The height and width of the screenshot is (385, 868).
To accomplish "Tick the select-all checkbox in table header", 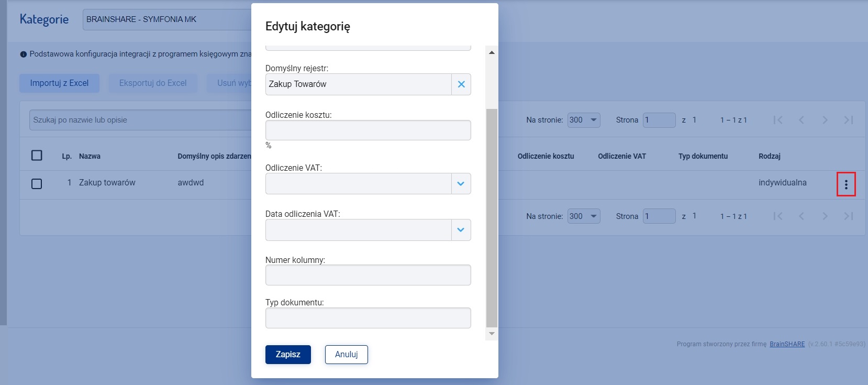I will coord(37,156).
